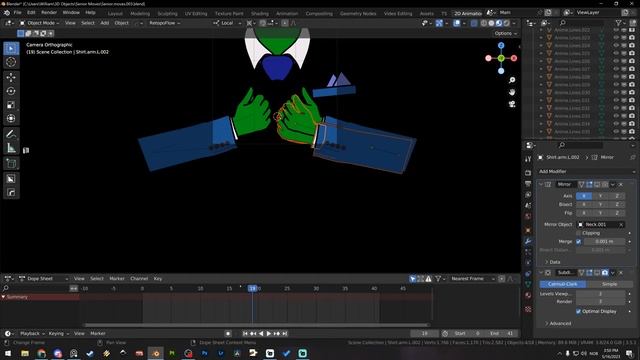This screenshot has height=360, width=640.
Task: Select the Cursor tool in the left toolbar
Action: 11,62
